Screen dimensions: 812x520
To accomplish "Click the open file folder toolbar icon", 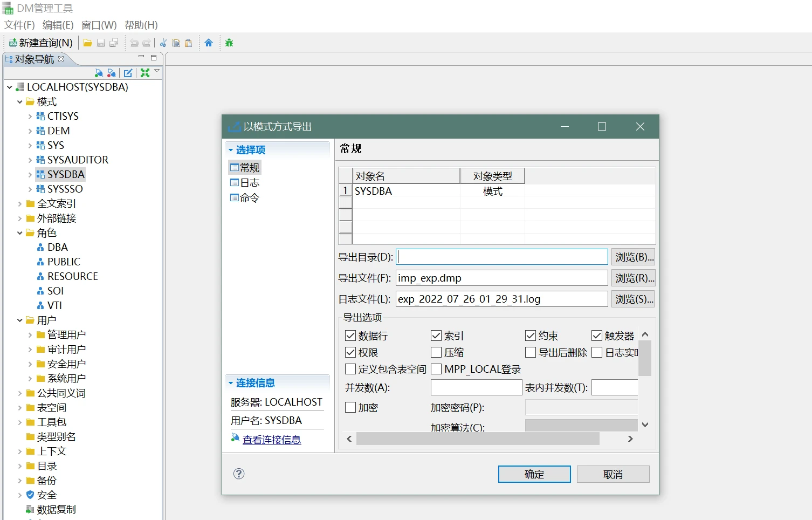I will click(x=87, y=43).
